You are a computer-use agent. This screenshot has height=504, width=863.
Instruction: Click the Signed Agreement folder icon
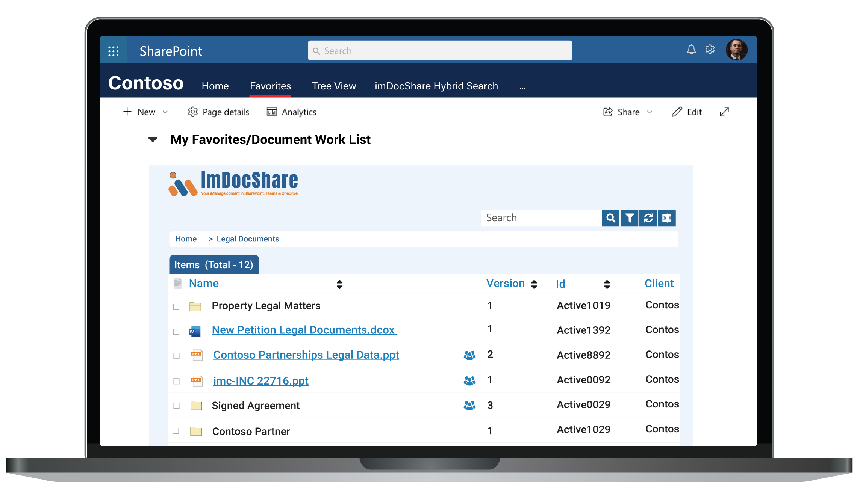pos(196,406)
